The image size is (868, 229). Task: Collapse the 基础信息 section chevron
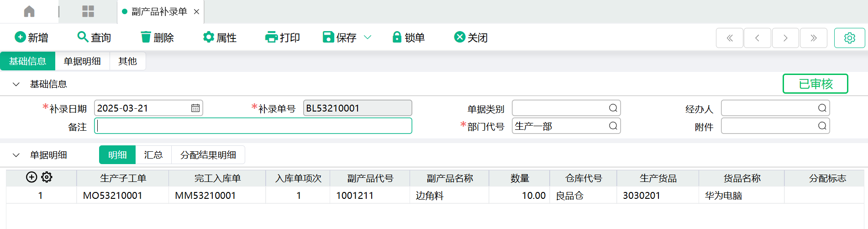(16, 84)
